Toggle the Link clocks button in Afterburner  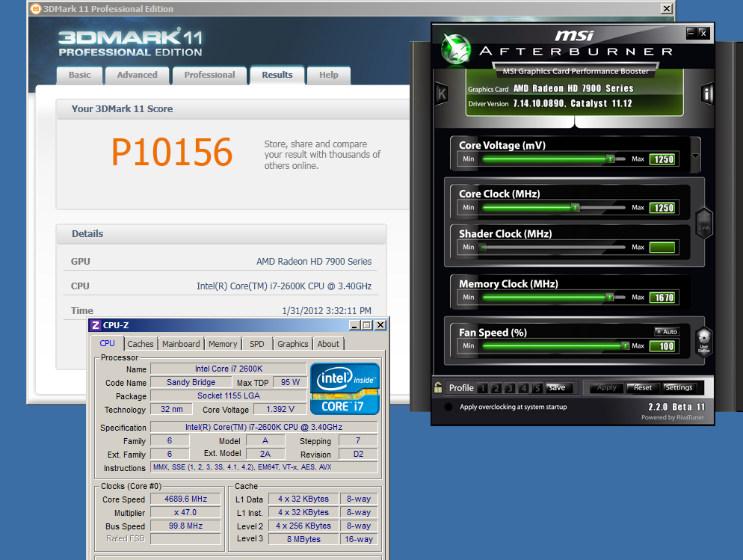703,223
